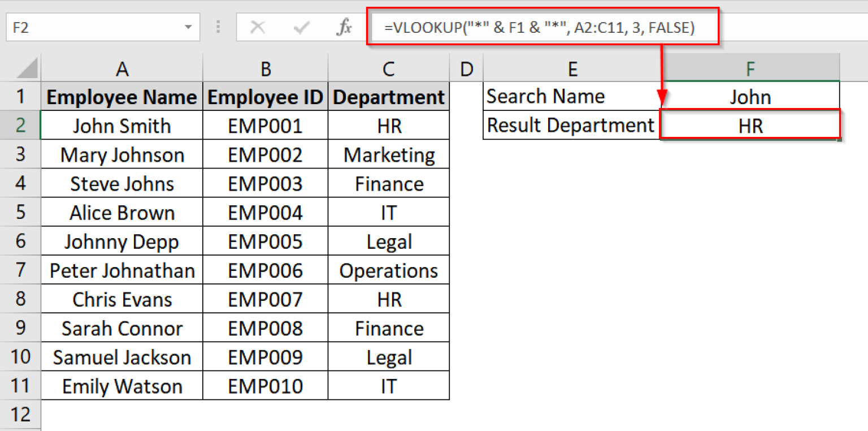Click the Enter checkmark icon in formula bar

click(302, 27)
